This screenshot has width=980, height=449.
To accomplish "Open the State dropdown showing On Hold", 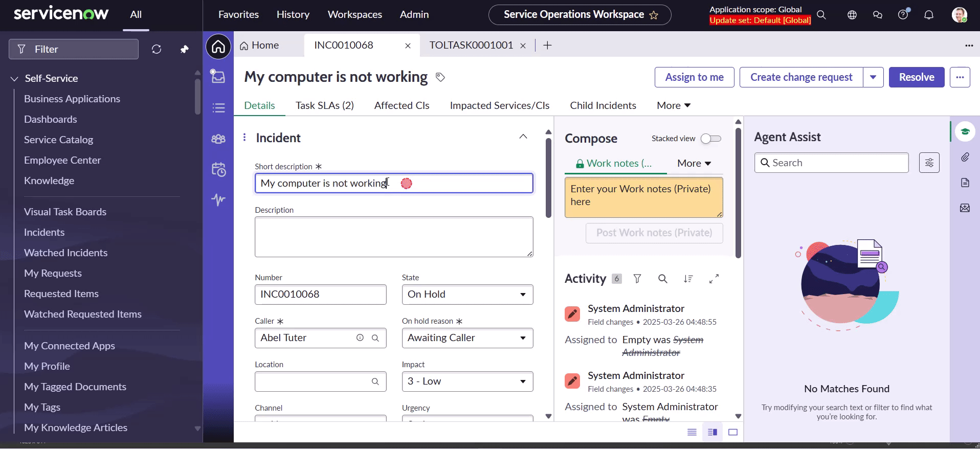I will tap(467, 295).
